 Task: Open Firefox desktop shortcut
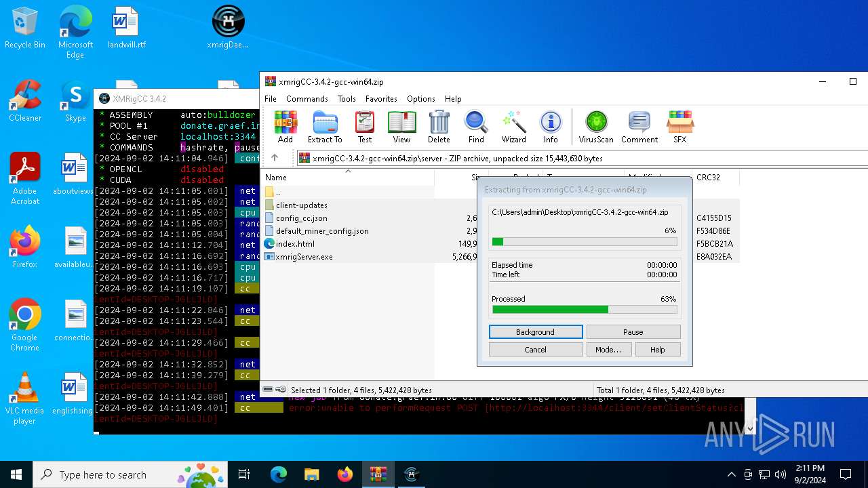25,247
